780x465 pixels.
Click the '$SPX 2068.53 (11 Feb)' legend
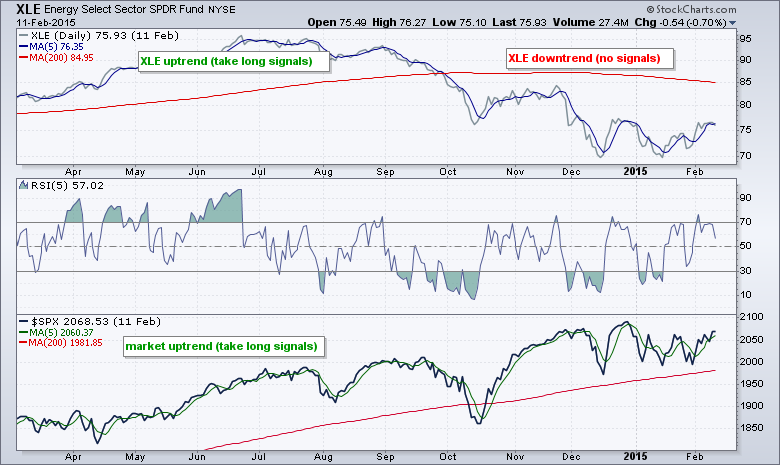(90, 322)
